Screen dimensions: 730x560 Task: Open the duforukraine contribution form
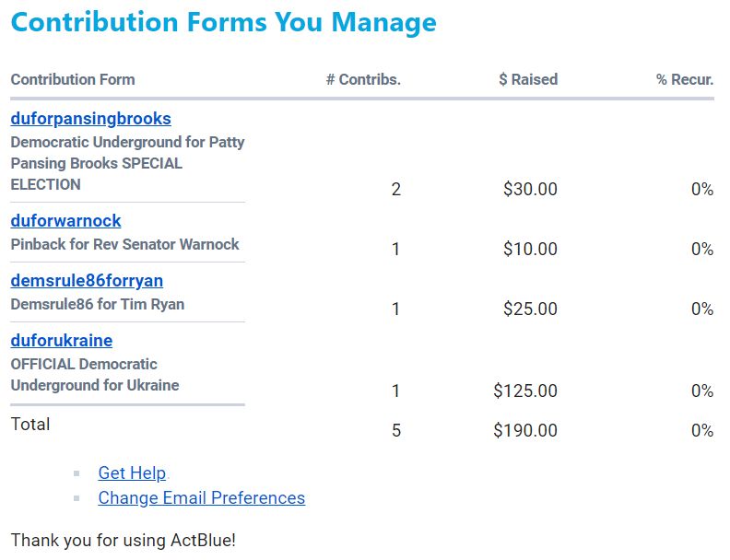61,341
